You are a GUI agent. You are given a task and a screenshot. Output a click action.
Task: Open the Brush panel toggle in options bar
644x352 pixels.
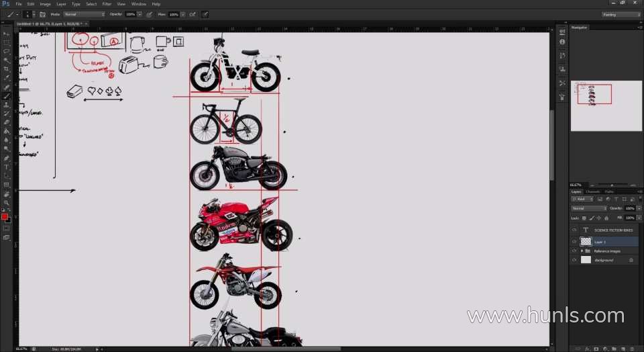(x=42, y=14)
